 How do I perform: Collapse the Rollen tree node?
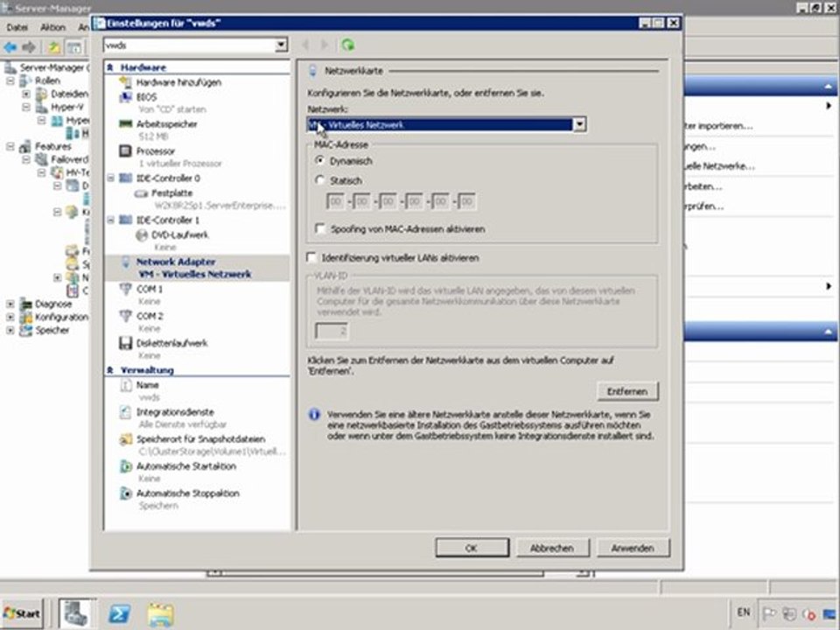coord(10,80)
